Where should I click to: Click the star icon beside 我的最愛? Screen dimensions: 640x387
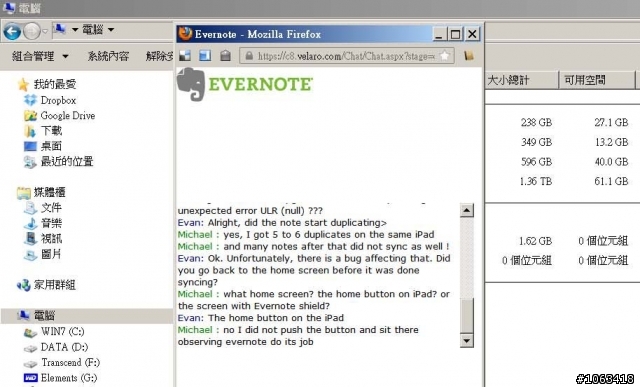tap(23, 85)
